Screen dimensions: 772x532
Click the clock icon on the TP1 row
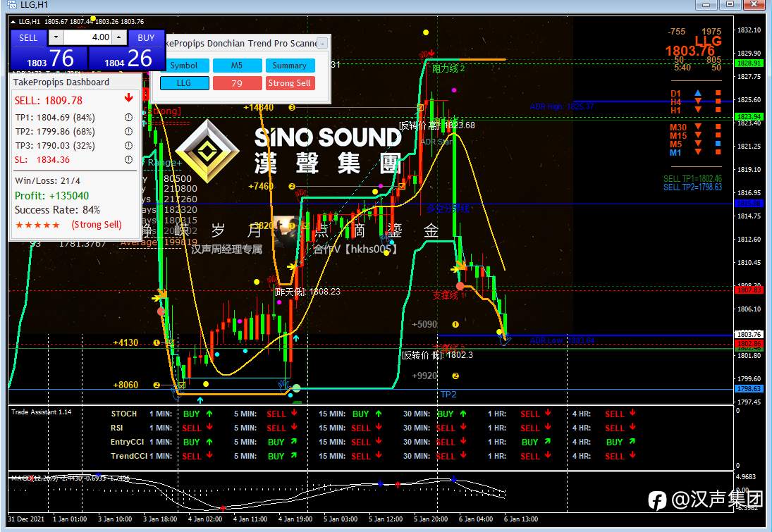click(128, 118)
